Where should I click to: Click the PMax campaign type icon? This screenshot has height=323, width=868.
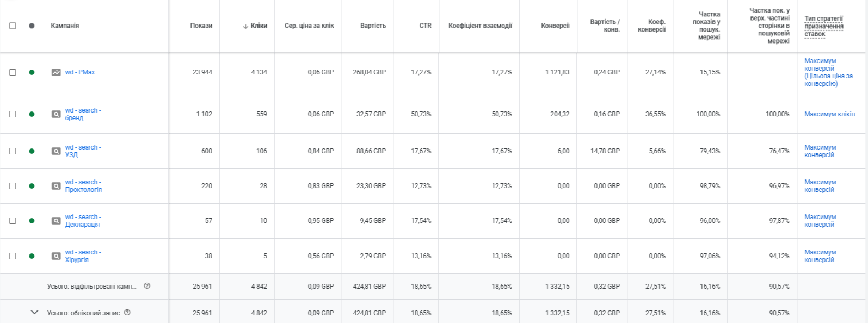click(56, 72)
